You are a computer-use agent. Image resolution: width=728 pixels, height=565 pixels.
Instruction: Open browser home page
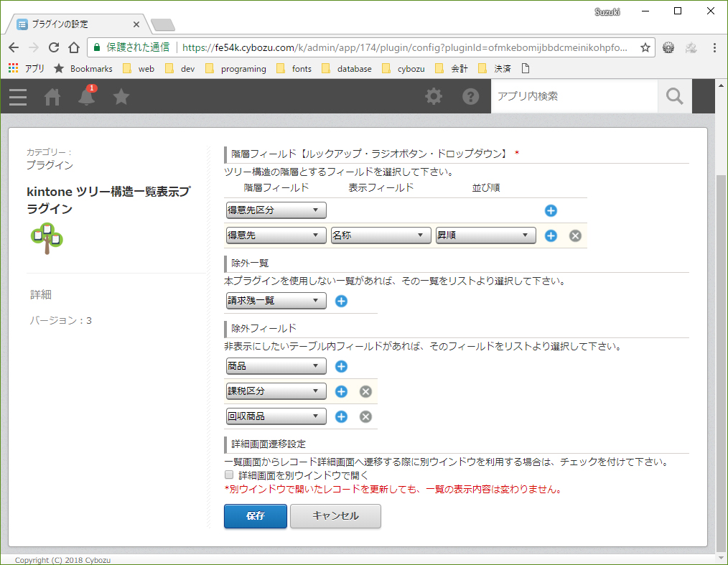[74, 47]
